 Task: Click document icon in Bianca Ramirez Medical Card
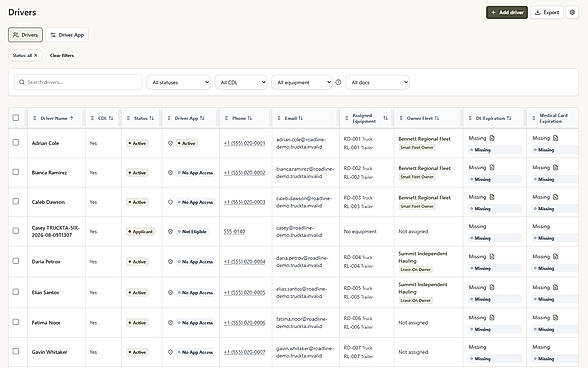(556, 167)
